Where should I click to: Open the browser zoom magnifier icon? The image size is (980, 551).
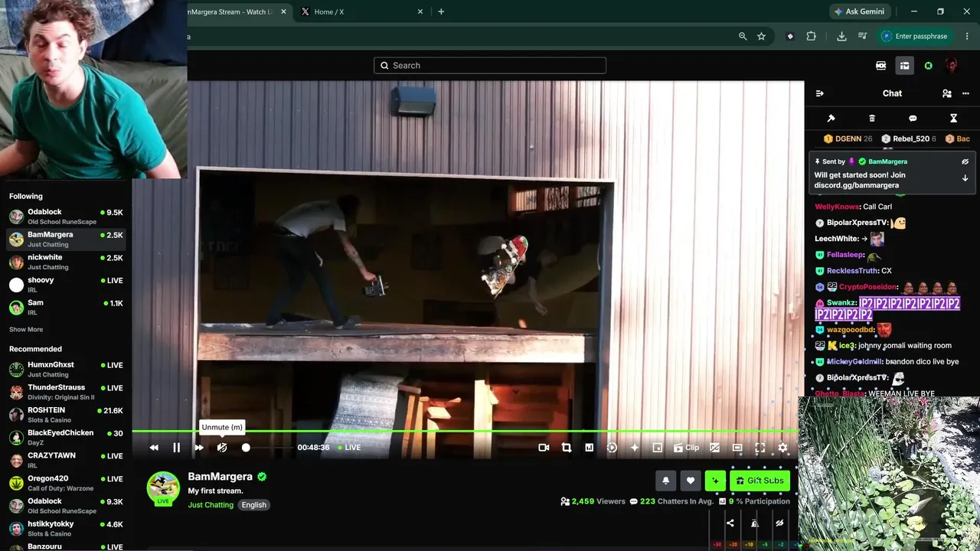743,36
